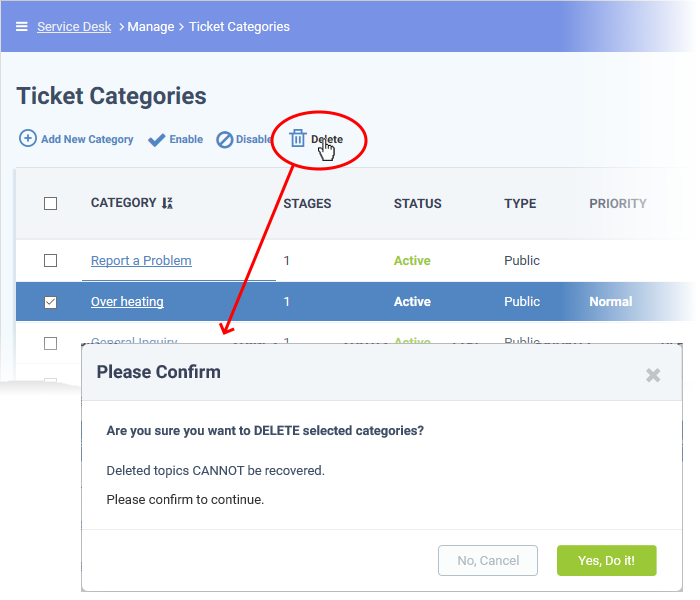700x600 pixels.
Task: Open the Report a Problem category
Action: [141, 261]
